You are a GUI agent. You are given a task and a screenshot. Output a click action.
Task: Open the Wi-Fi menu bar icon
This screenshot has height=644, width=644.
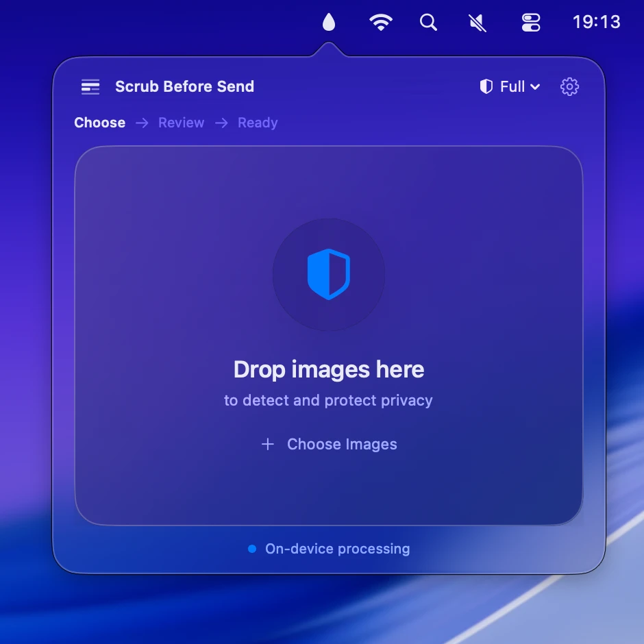point(381,22)
